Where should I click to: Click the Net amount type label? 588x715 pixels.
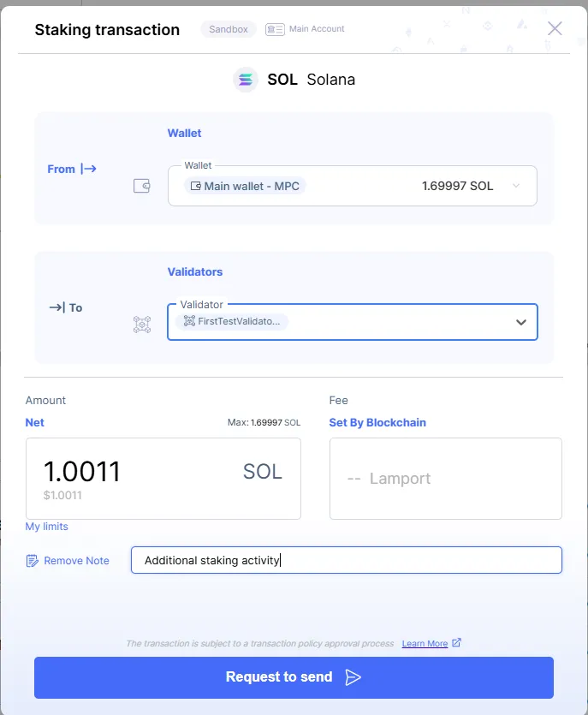pyautogui.click(x=34, y=422)
